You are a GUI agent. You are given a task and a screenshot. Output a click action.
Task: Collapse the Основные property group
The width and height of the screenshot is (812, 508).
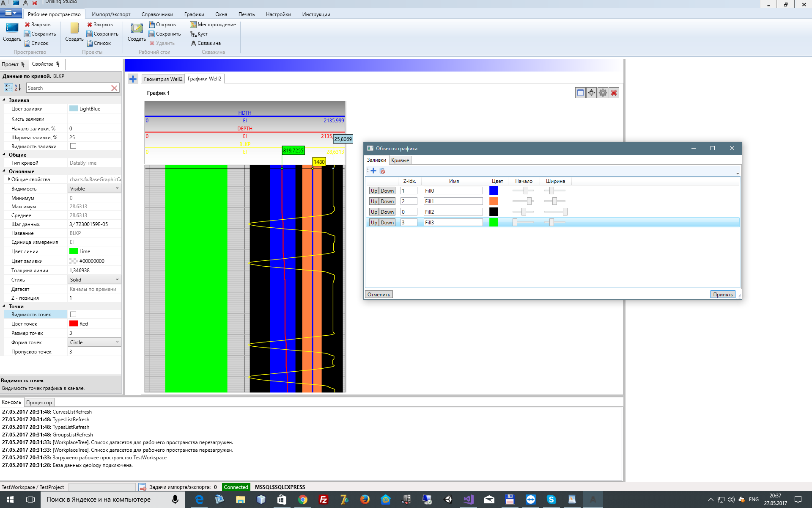click(4, 171)
